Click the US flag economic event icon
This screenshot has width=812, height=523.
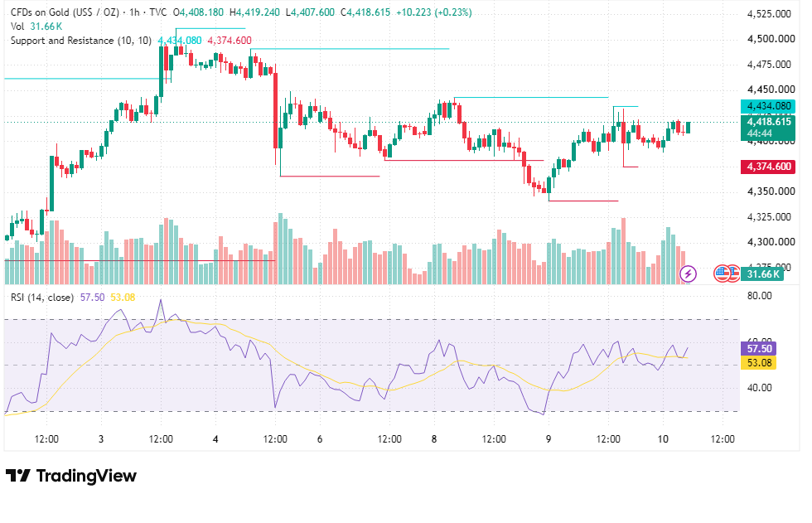(723, 273)
